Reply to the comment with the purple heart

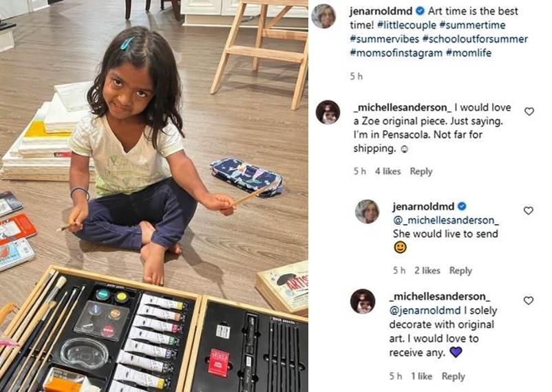coord(453,376)
